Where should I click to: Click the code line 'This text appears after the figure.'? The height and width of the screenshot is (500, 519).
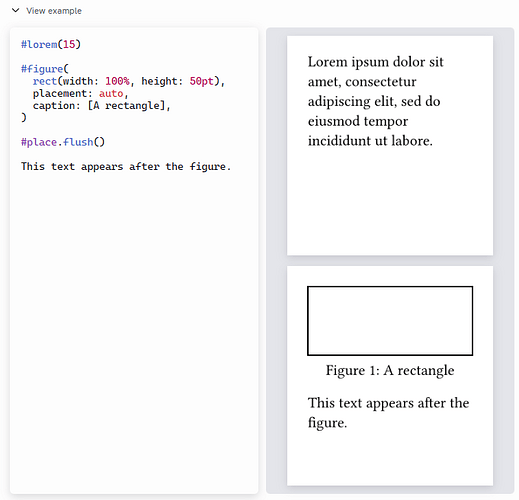(x=126, y=166)
